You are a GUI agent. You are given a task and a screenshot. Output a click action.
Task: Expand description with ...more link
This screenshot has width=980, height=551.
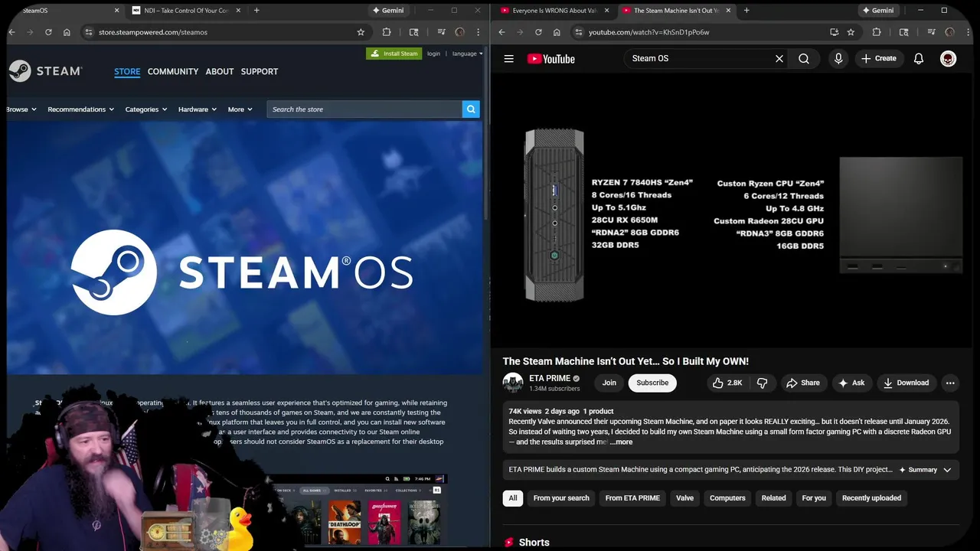click(x=621, y=442)
